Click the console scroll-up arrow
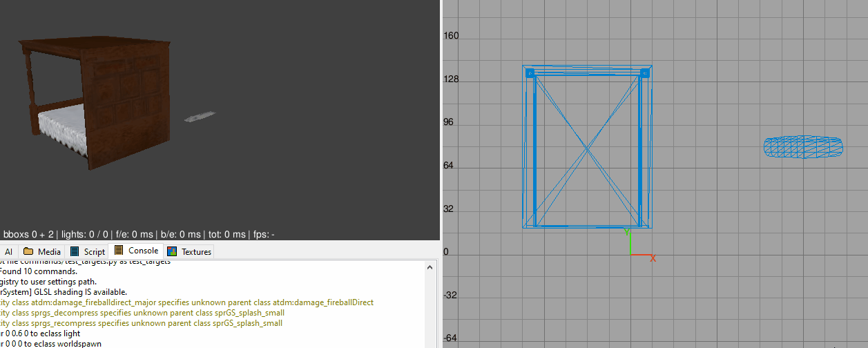The height and width of the screenshot is (348, 868). 431,267
